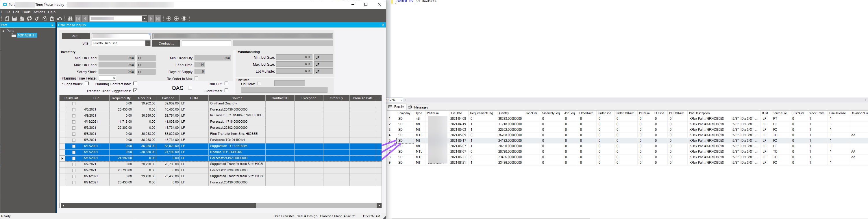
Task: Open the File menu
Action: [x=8, y=12]
